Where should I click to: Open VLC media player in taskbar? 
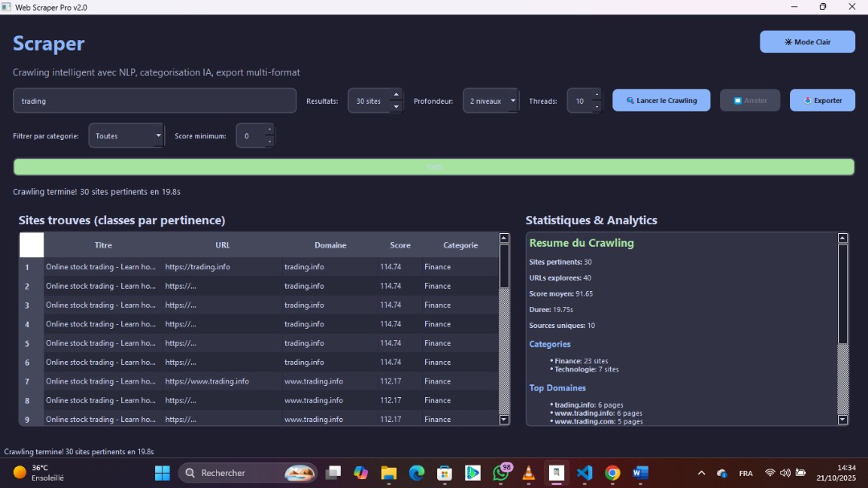click(528, 473)
